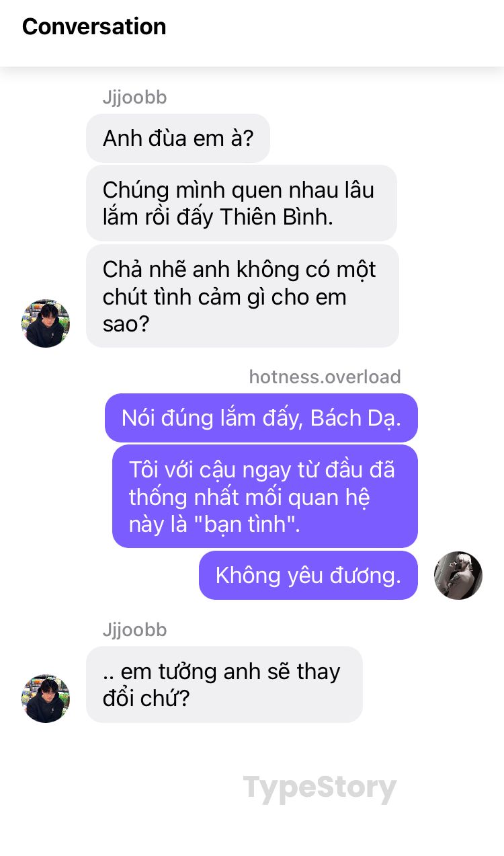Tap the word "sao?" ending the gray message
Screen dimensions: 504x856
(x=127, y=324)
